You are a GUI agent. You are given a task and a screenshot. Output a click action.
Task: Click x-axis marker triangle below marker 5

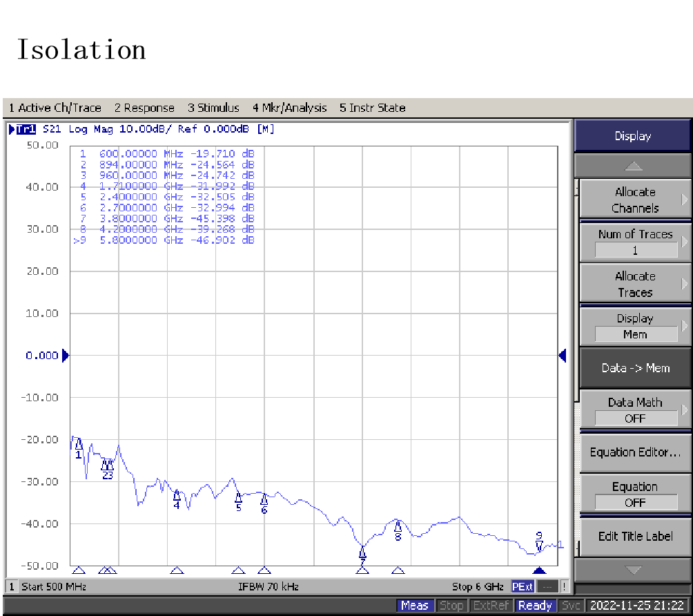tap(238, 570)
